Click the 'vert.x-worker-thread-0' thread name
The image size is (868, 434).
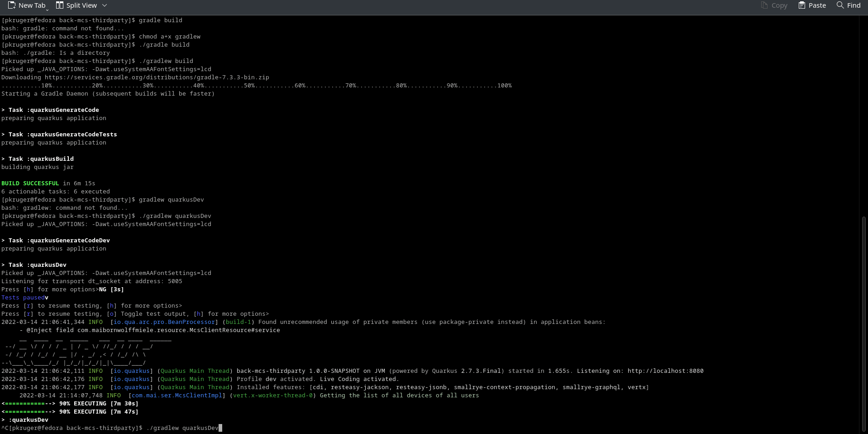point(273,395)
